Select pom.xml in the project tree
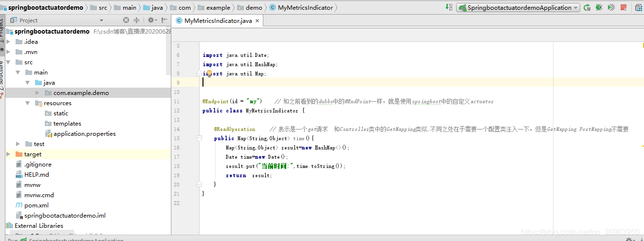The width and height of the screenshot is (644, 241). pyautogui.click(x=37, y=205)
